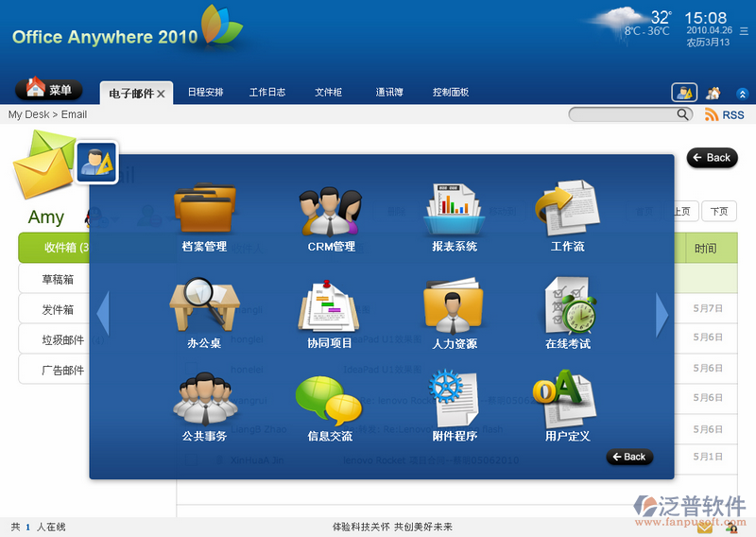The width and height of the screenshot is (756, 537).
Task: Open the 档案管理 folders icon
Action: 204,208
